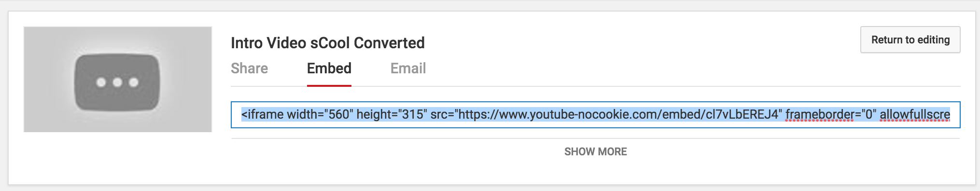980x191 pixels.
Task: Click the opening <iframe tag text
Action: click(x=263, y=115)
